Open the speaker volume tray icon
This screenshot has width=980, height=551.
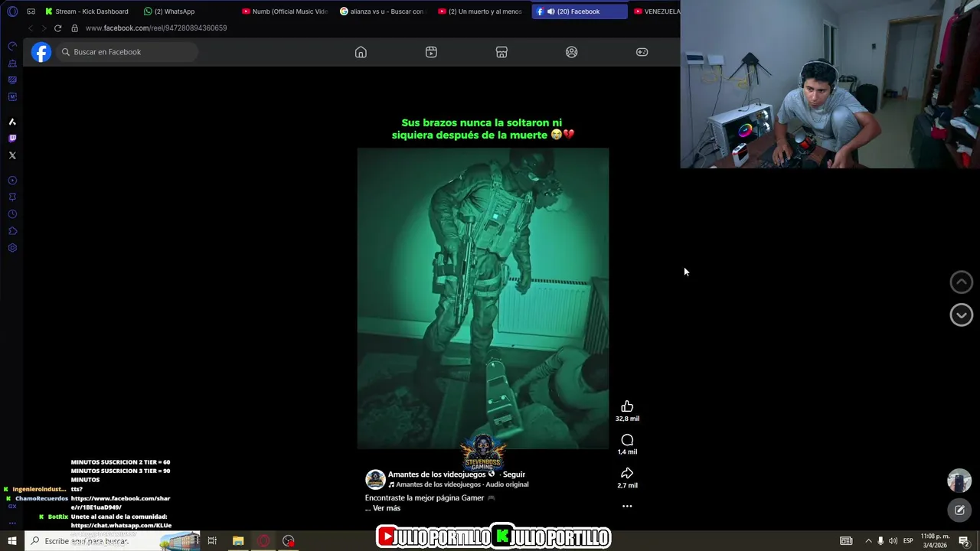(x=893, y=541)
